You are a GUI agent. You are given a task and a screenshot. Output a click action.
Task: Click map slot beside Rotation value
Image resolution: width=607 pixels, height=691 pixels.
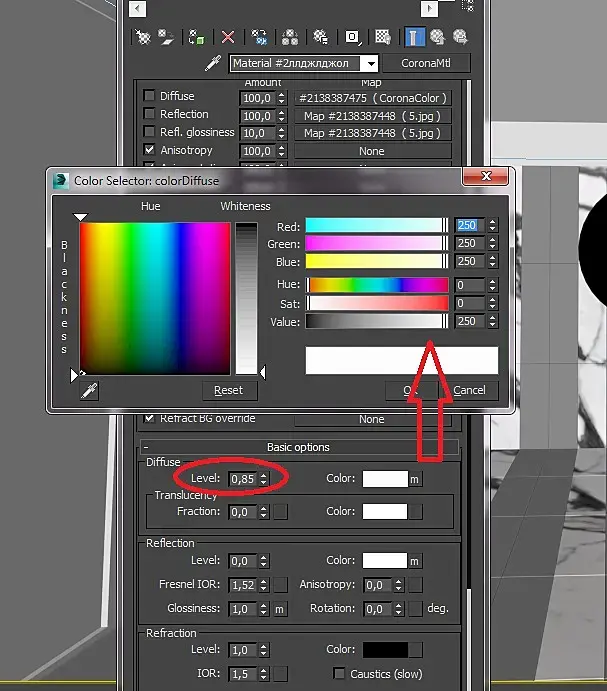click(415, 609)
